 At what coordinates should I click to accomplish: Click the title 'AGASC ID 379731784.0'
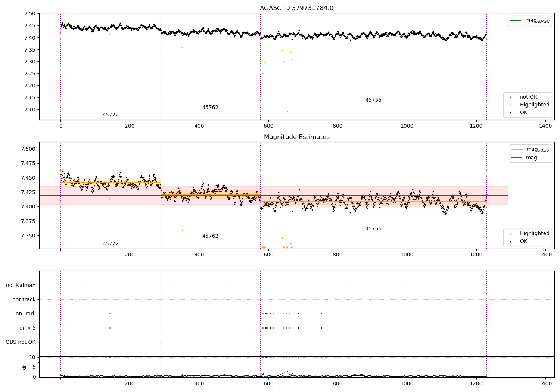296,8
